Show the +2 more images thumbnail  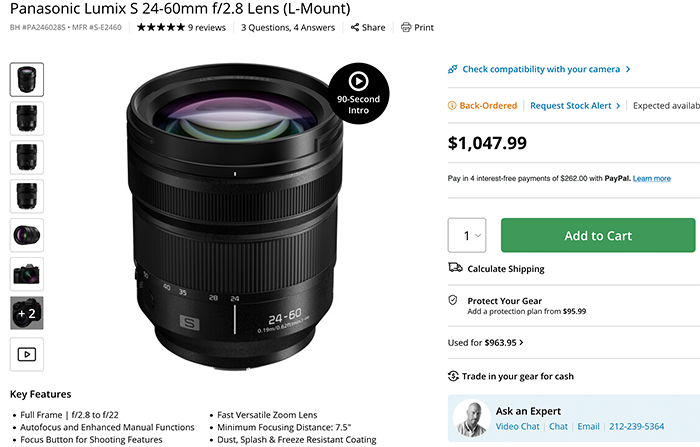click(27, 313)
